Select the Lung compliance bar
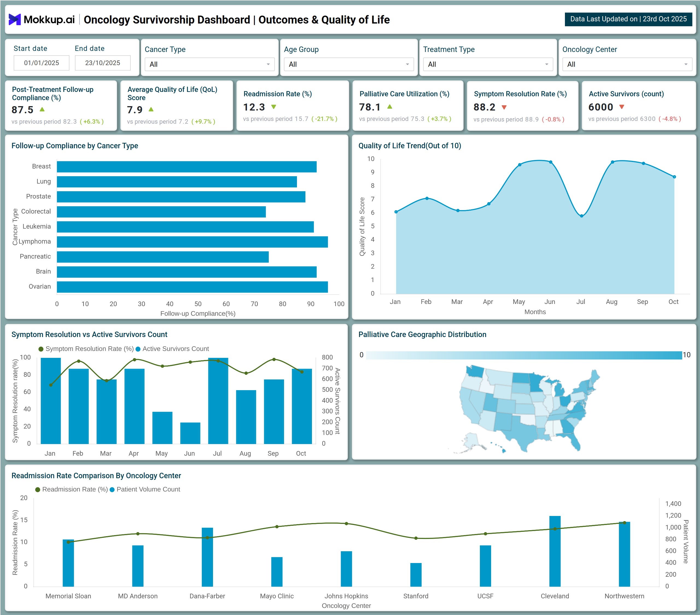The height and width of the screenshot is (615, 700). point(177,182)
